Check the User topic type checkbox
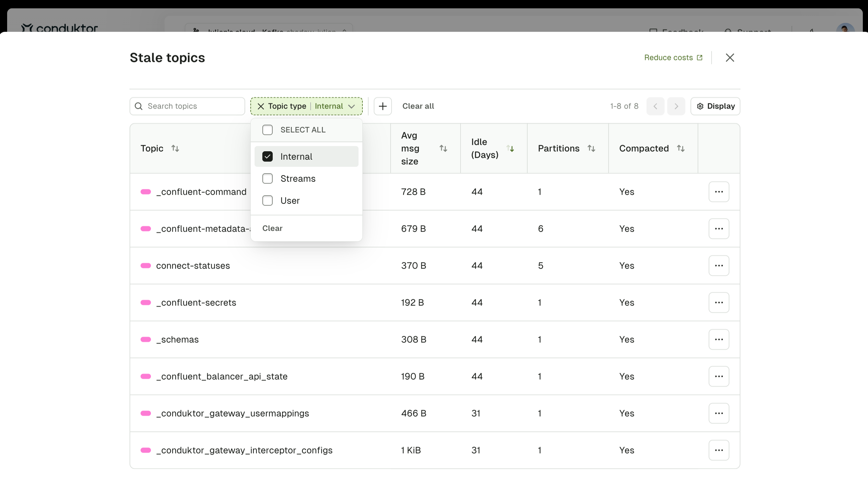The height and width of the screenshot is (480, 868). [267, 200]
